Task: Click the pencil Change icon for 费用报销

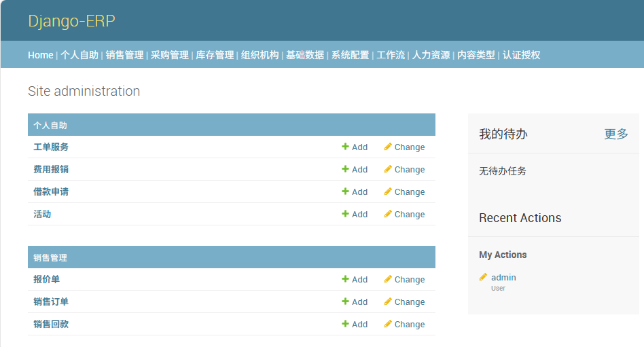Action: coord(388,169)
